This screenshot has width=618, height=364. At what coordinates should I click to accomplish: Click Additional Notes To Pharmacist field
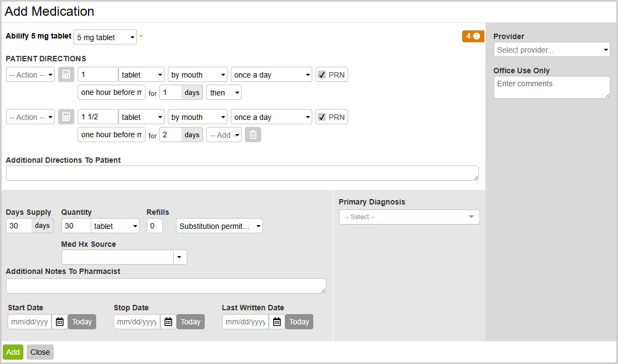click(x=166, y=286)
